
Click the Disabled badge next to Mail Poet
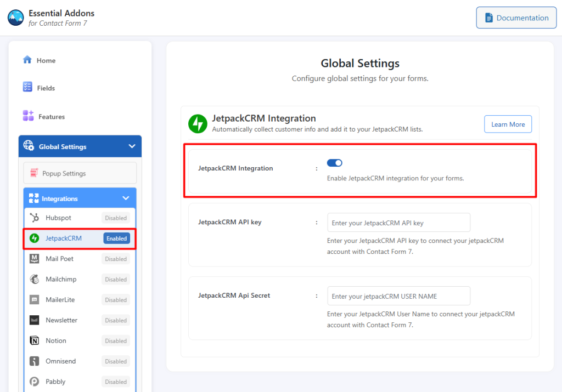click(x=116, y=259)
